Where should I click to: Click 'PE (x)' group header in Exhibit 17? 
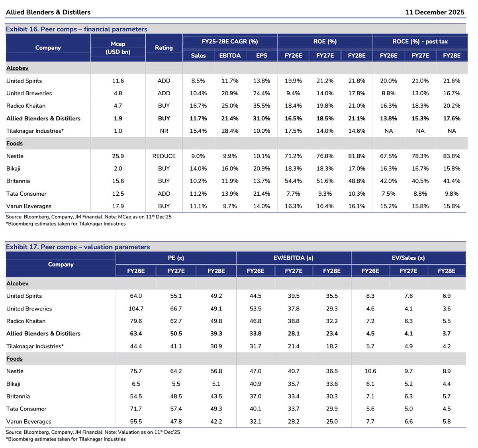point(176,258)
